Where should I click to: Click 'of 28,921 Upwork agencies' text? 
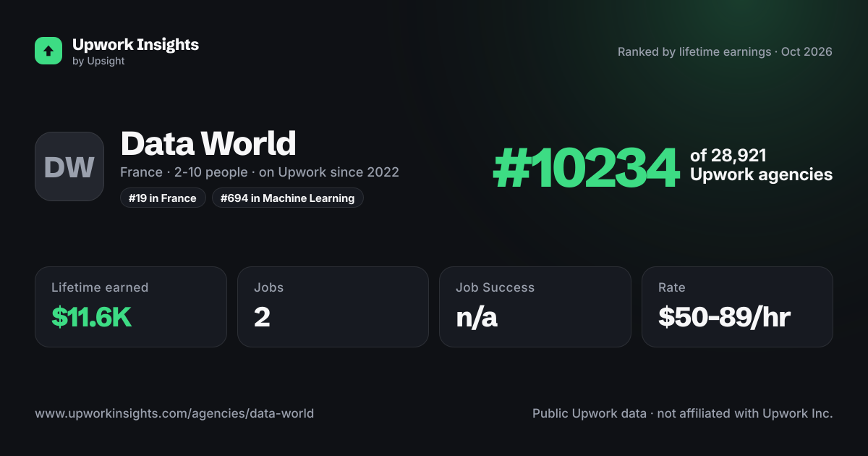tap(761, 165)
